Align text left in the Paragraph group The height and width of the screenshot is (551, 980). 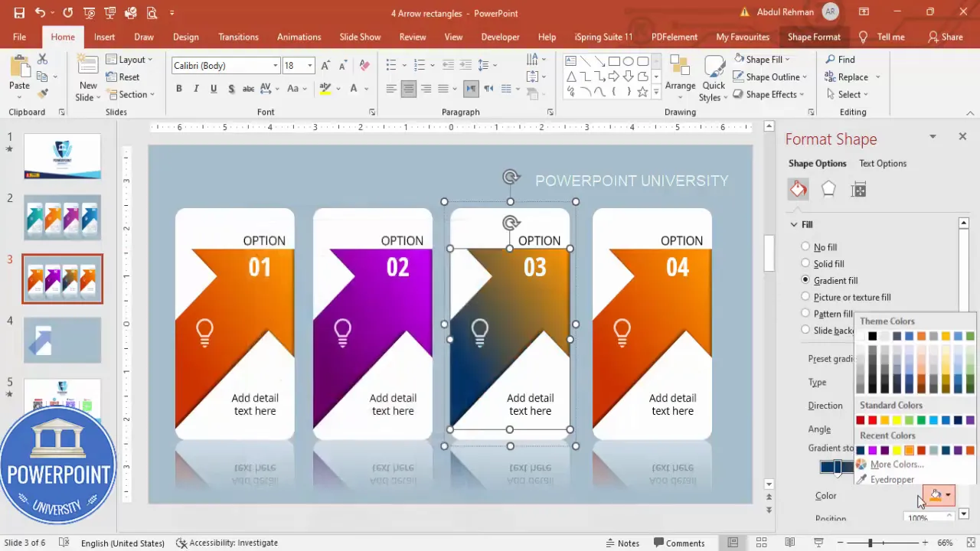(391, 89)
